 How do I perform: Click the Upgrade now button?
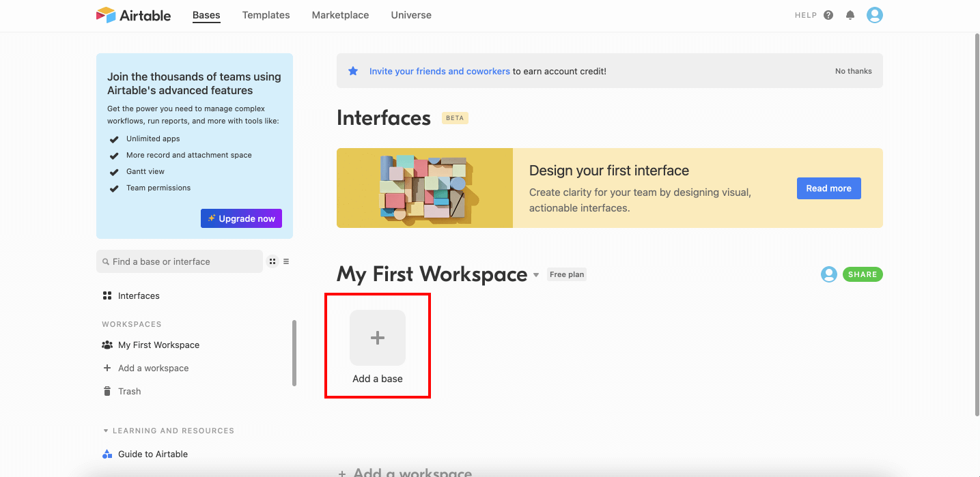[x=241, y=218]
